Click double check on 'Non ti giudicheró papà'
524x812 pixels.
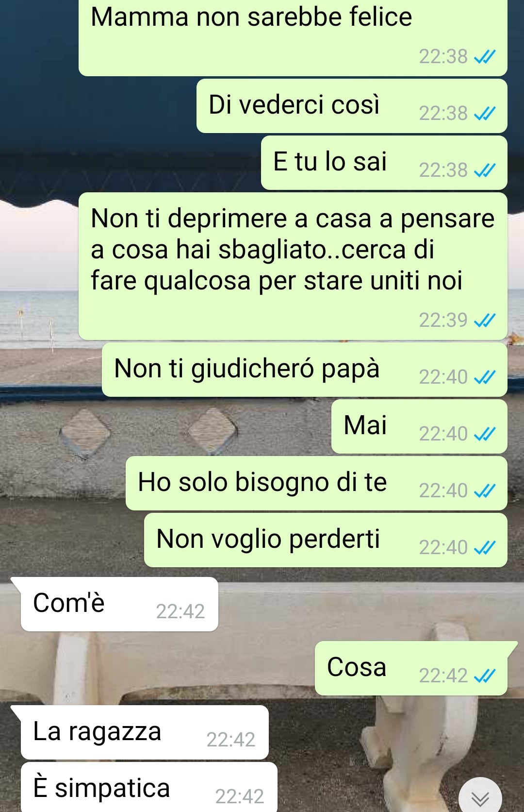click(485, 378)
